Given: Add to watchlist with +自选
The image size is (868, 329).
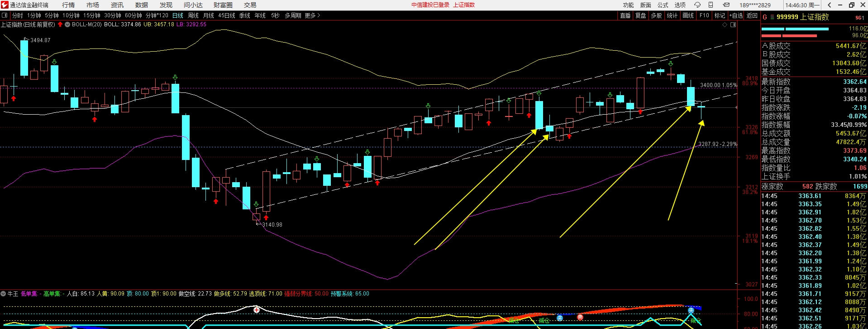Looking at the screenshot, I should pos(736,15).
